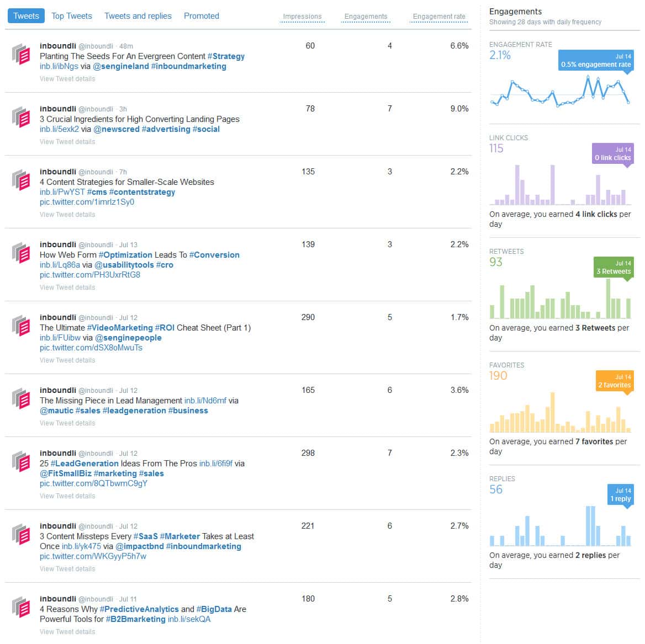Open the #Strategy hashtag link
This screenshot has height=644, width=645.
[226, 56]
